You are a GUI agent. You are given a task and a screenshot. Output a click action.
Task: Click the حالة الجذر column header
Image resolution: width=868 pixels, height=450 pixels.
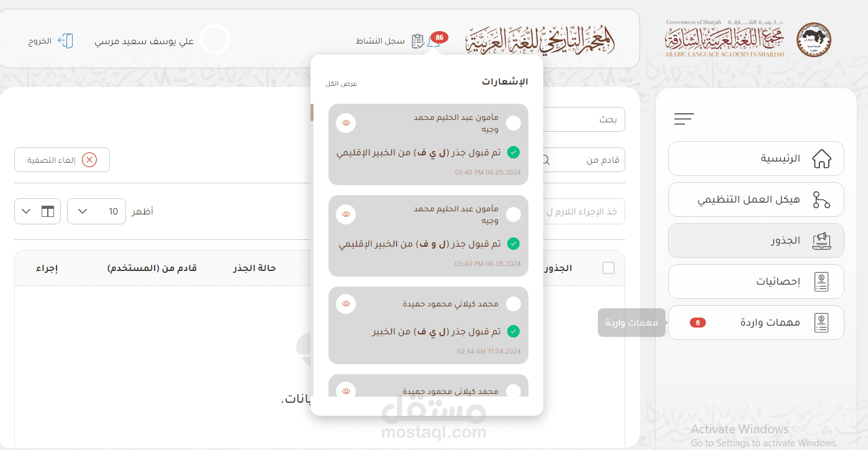pyautogui.click(x=255, y=268)
